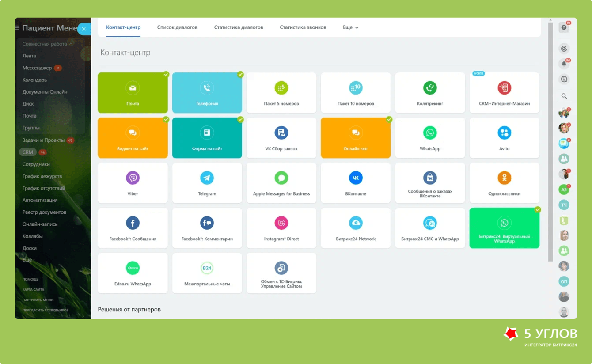592x364 pixels.
Task: Toggle the hamburger menu beside Пациент Мене
Action: (17, 28)
